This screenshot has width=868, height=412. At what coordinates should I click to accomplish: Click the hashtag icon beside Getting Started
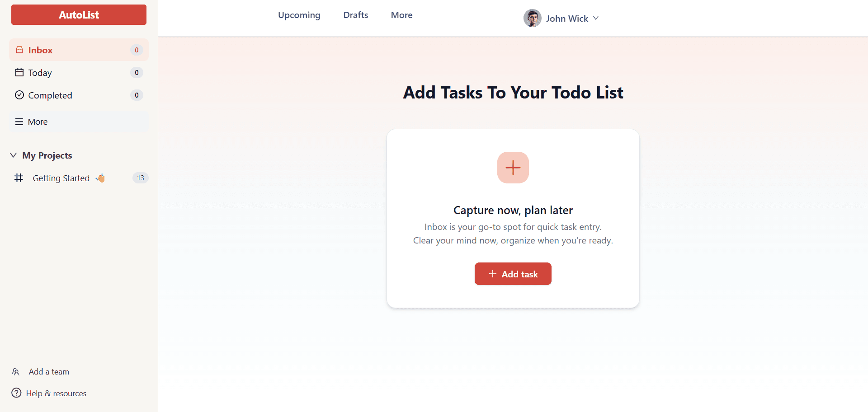(19, 178)
